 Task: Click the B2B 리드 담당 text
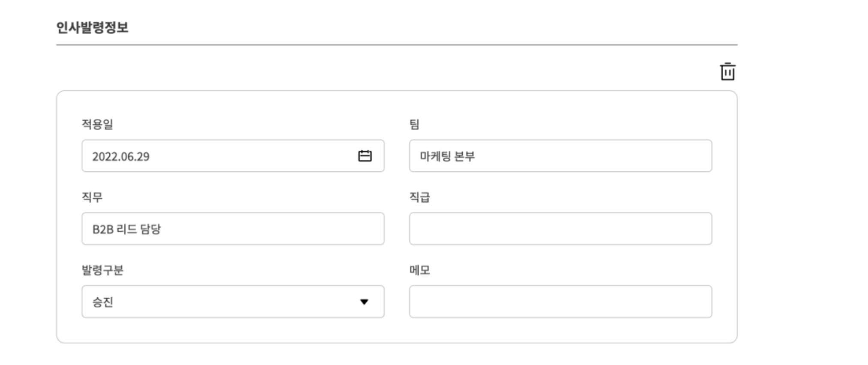(x=126, y=229)
